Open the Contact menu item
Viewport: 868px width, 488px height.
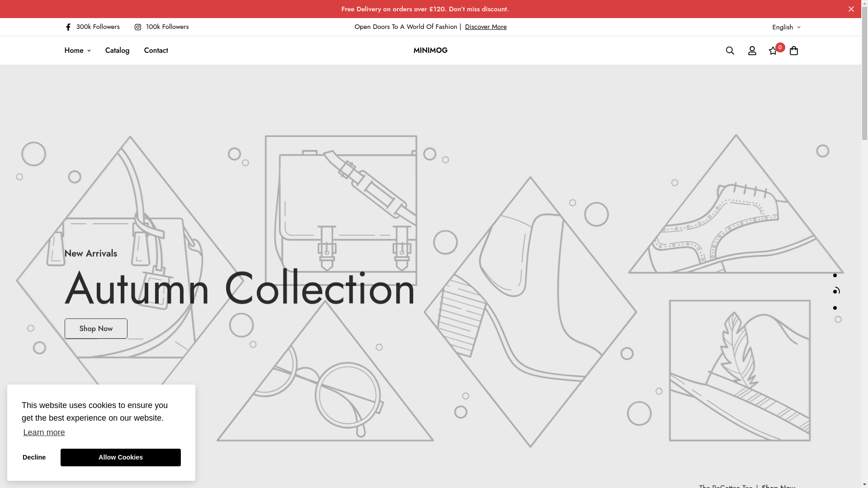156,51
